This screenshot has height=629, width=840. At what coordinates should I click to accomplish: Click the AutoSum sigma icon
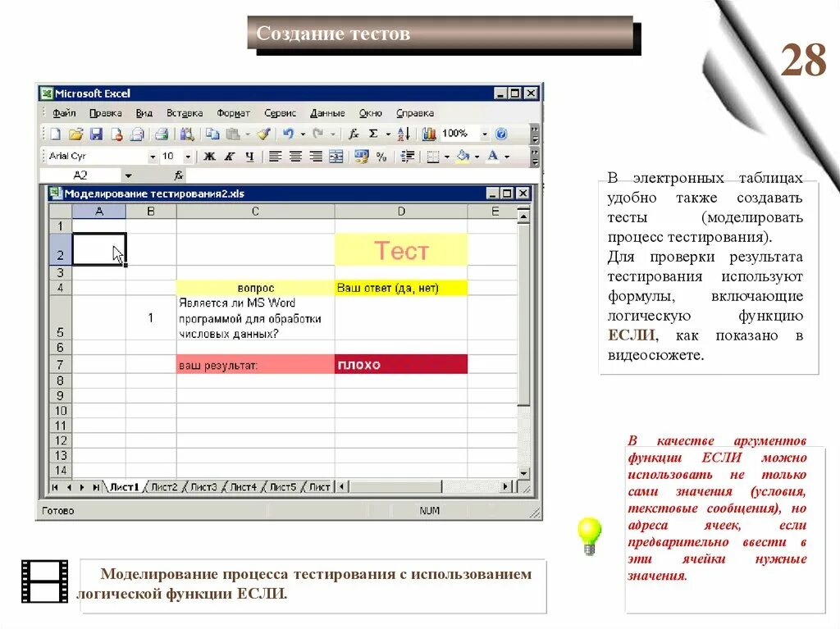pos(373,134)
